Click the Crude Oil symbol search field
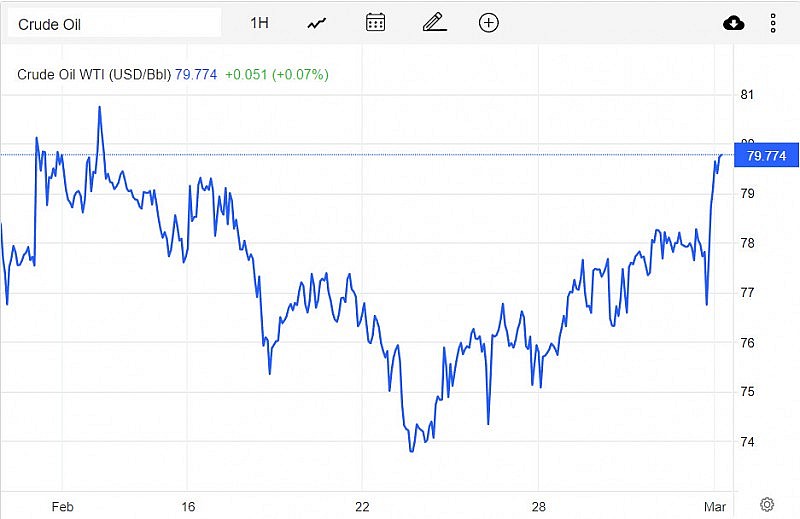This screenshot has width=800, height=519. 112,22
